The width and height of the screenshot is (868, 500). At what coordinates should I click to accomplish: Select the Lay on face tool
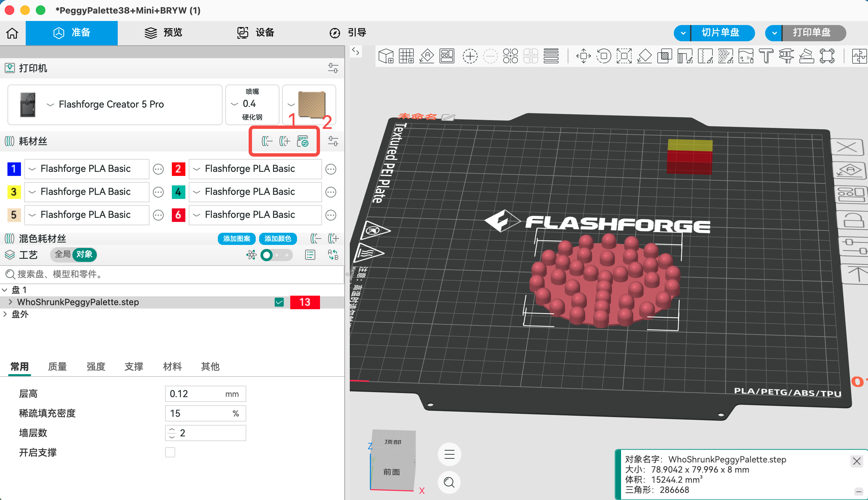(644, 56)
